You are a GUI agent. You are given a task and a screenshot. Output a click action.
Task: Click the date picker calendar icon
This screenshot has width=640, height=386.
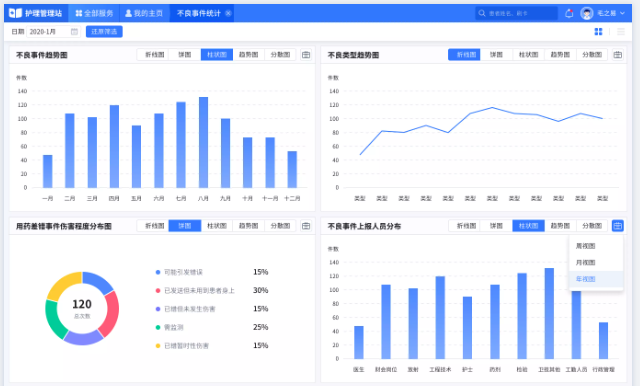(74, 31)
